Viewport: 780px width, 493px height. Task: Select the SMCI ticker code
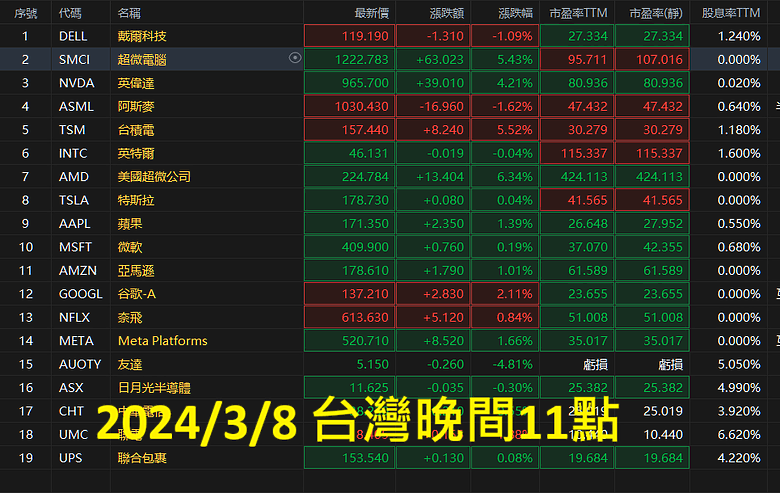[75, 60]
